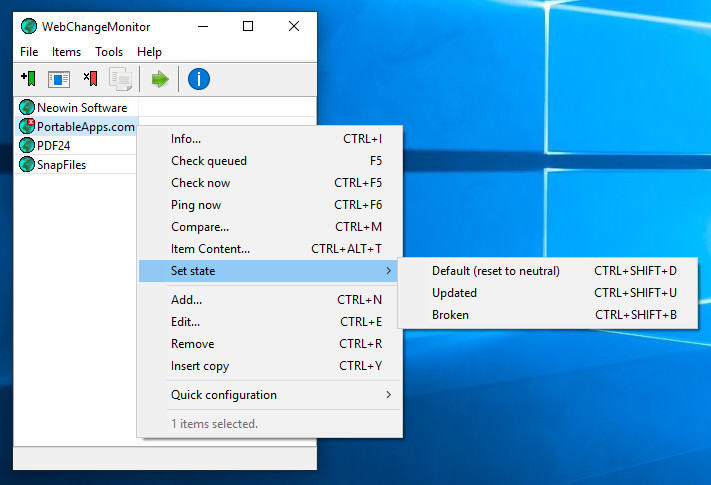Click the globe icon beside SnapFiles
711x485 pixels.
(x=27, y=165)
